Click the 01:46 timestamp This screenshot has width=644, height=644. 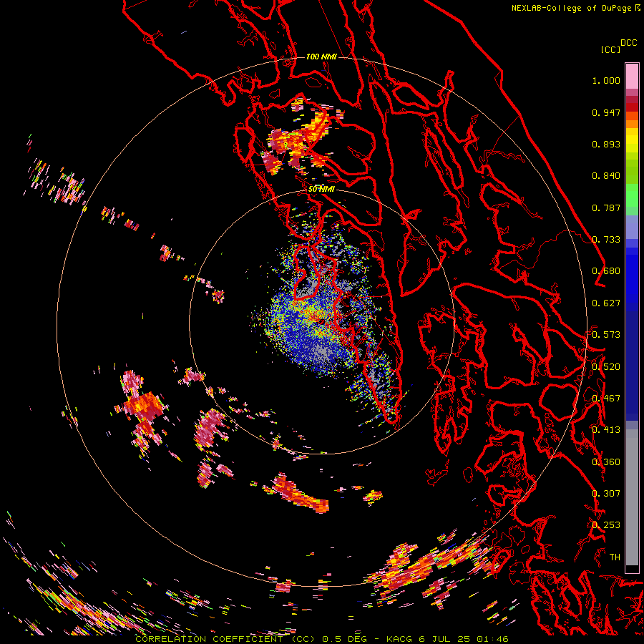[x=492, y=639]
